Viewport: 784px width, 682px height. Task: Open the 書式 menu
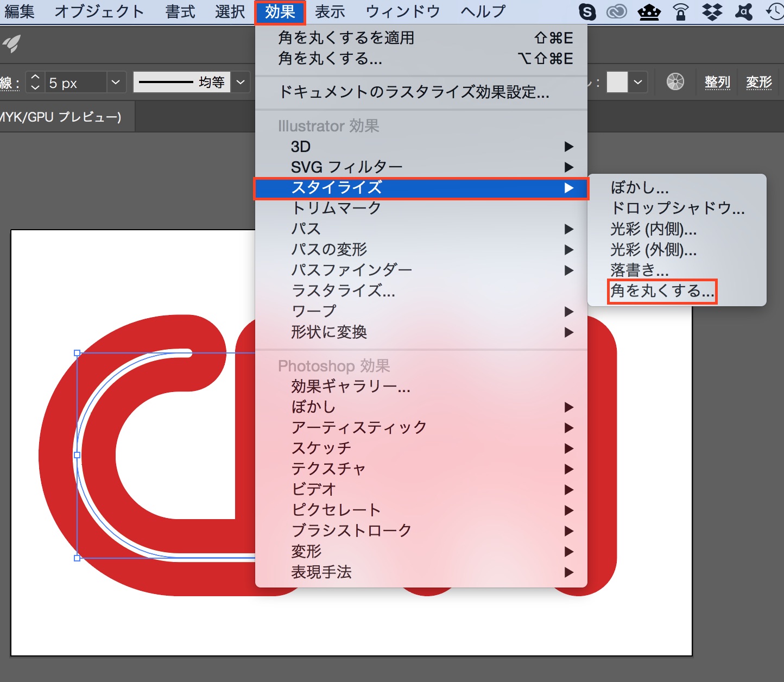pyautogui.click(x=180, y=11)
